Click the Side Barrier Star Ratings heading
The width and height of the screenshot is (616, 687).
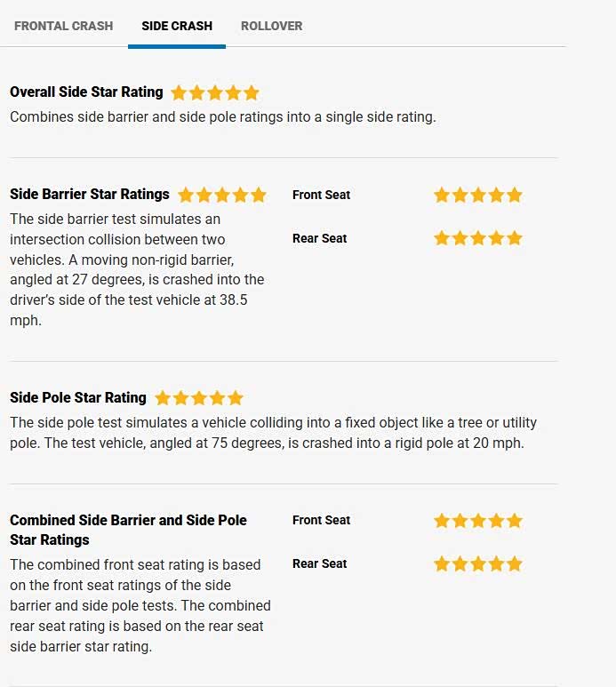[89, 194]
